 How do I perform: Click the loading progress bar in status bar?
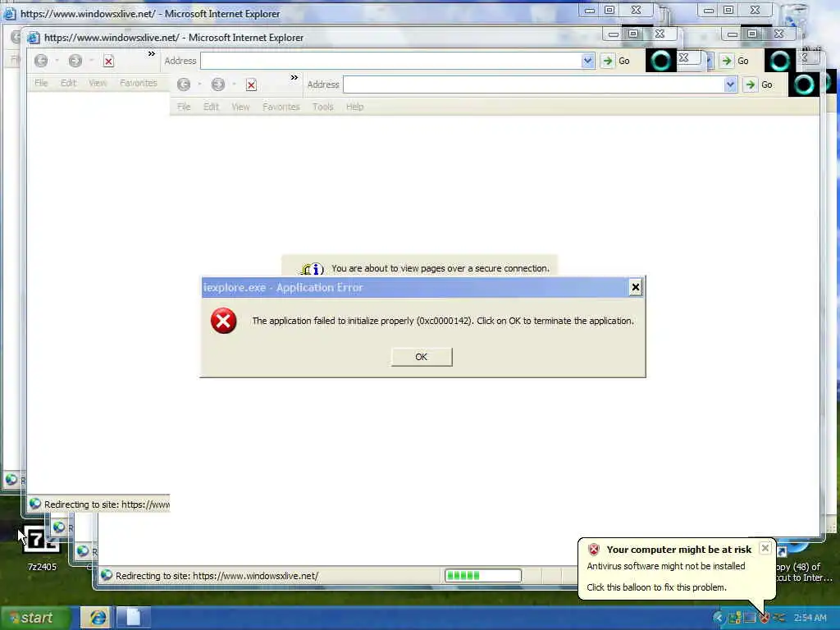click(482, 576)
